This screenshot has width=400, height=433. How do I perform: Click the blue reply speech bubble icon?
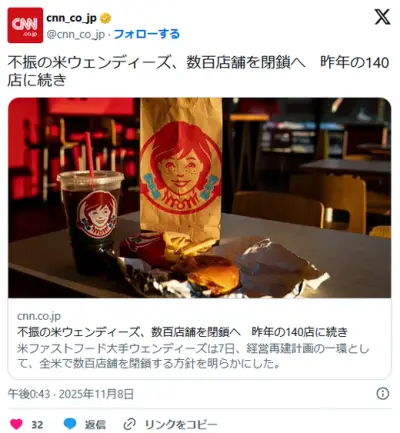70,424
